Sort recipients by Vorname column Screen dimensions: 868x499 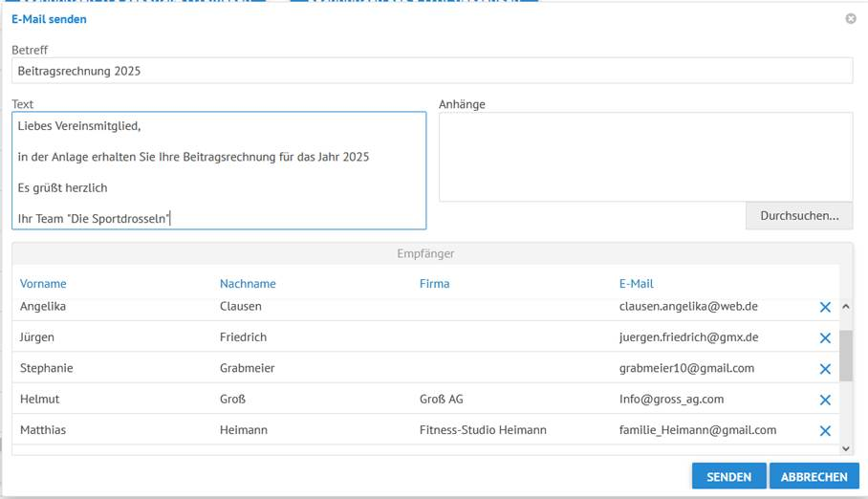coord(43,283)
